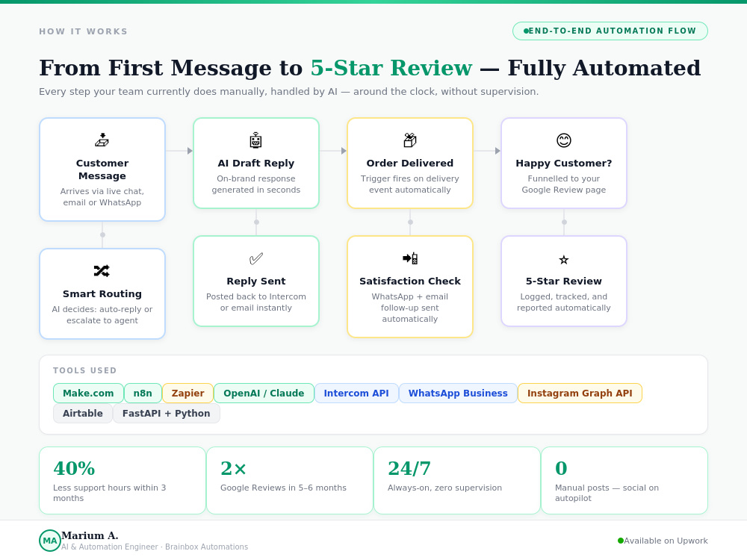Viewport: 747px width, 560px height.
Task: Click 'Manual posts — social on autopilot' text
Action: tap(607, 493)
